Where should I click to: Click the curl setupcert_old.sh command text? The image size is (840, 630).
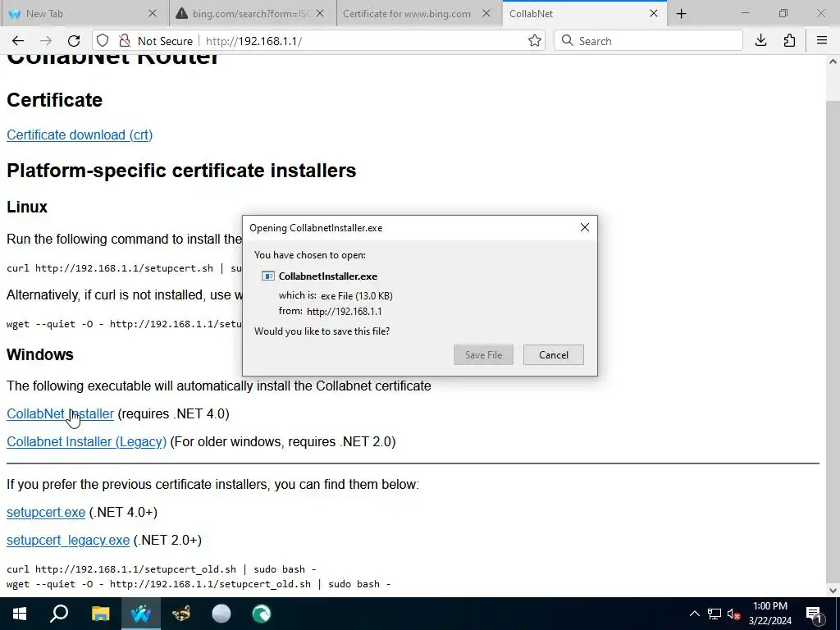[162, 569]
